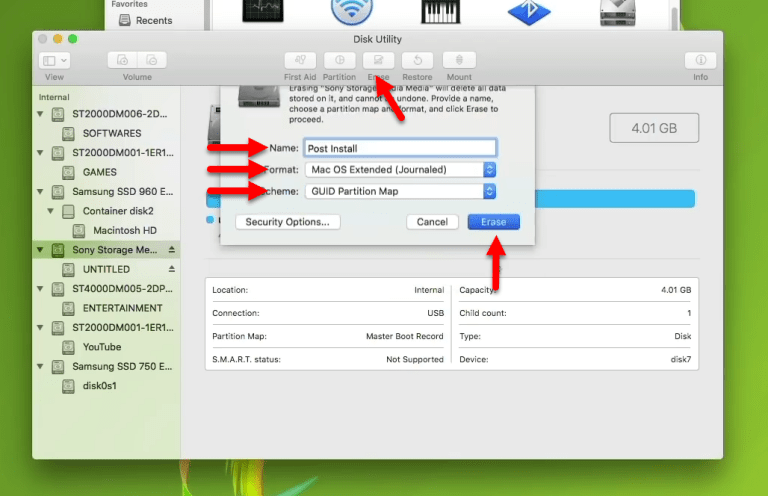Viewport: 768px width, 496px height.
Task: Click the 4.01 GB capacity box
Action: pos(654,128)
